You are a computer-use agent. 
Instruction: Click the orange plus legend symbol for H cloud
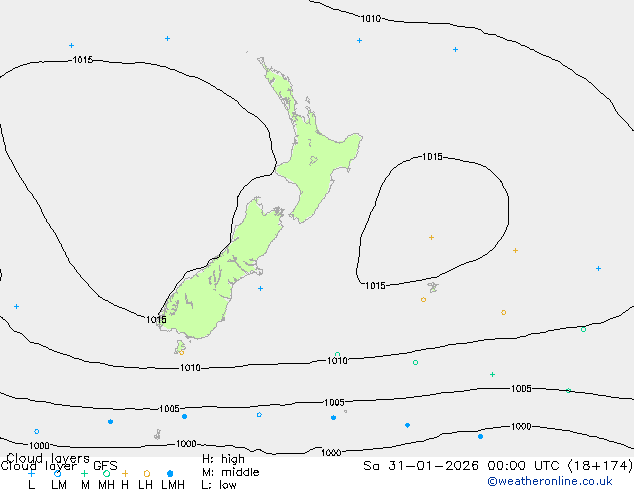point(125,473)
